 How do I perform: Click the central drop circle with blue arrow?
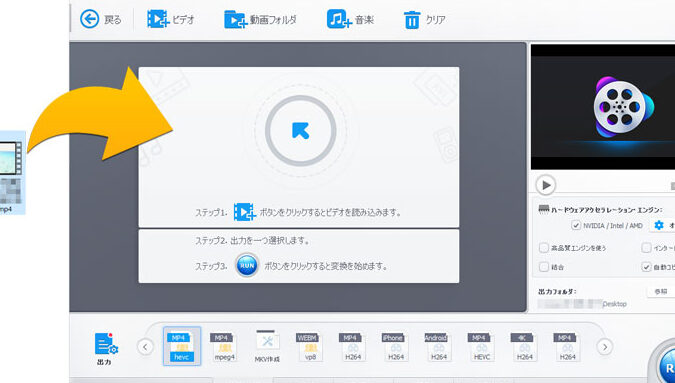pyautogui.click(x=300, y=130)
